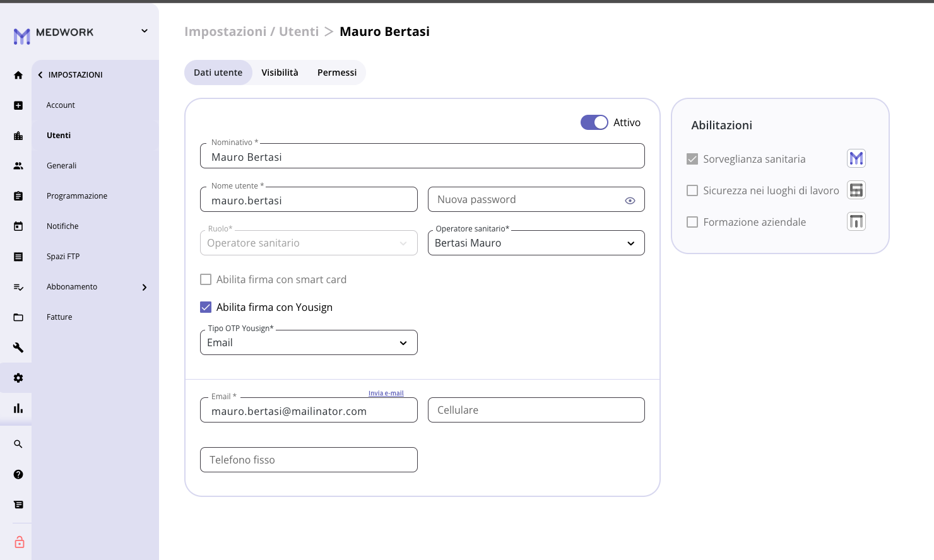Click into the Cellulare input field
The width and height of the screenshot is (934, 560).
[x=536, y=410]
